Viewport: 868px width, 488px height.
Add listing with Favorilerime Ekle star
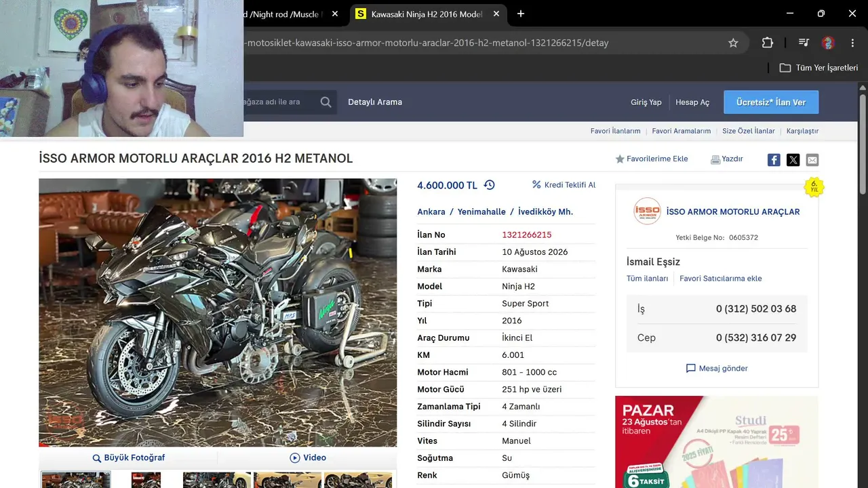[652, 159]
